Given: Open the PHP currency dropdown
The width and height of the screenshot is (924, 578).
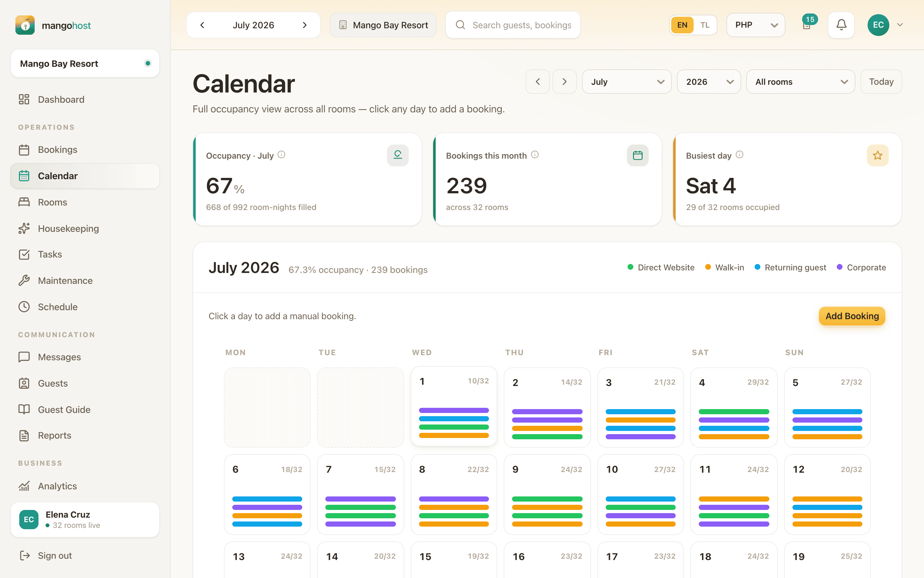Looking at the screenshot, I should [756, 25].
